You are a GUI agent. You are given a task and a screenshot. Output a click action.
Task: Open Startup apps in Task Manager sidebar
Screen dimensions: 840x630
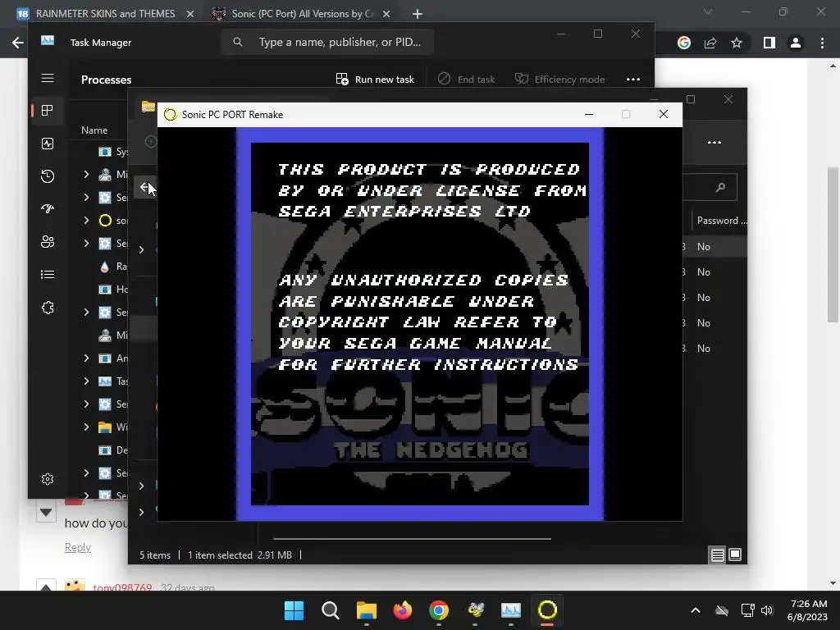(48, 209)
